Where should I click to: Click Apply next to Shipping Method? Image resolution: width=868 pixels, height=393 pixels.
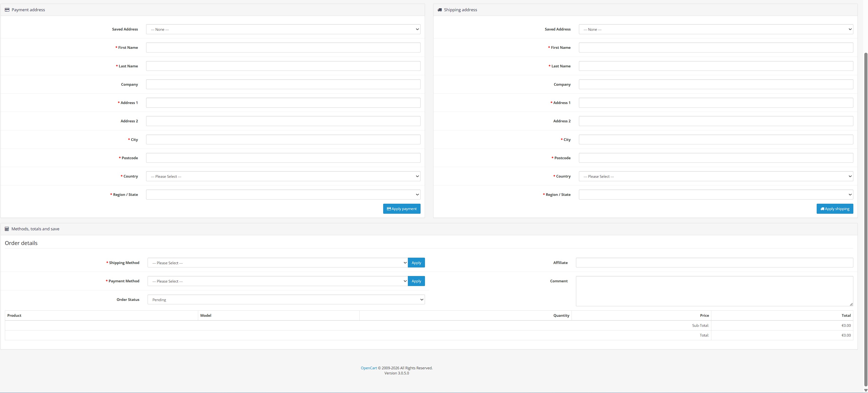click(416, 263)
